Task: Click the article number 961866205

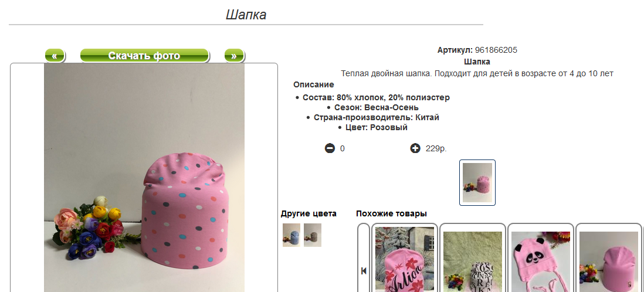Action: point(496,50)
